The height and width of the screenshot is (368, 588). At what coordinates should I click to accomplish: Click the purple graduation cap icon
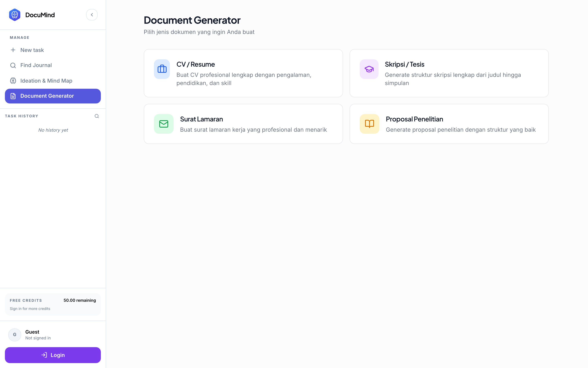[369, 69]
